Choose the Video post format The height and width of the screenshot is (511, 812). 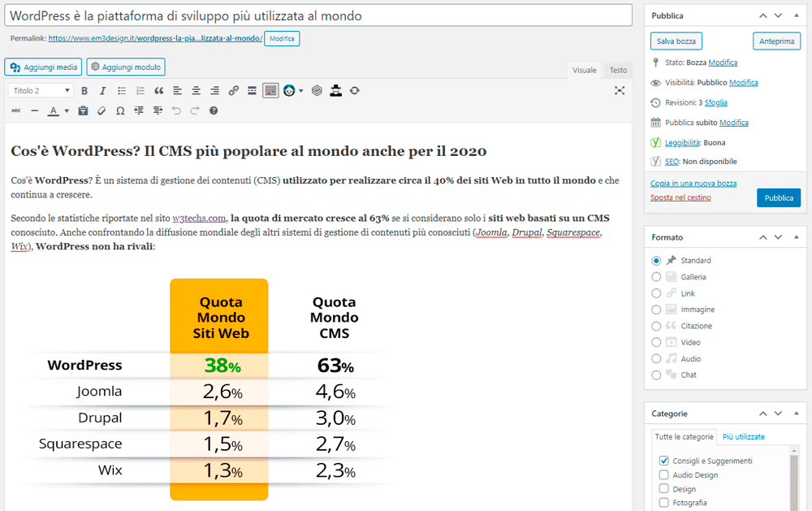coord(656,342)
